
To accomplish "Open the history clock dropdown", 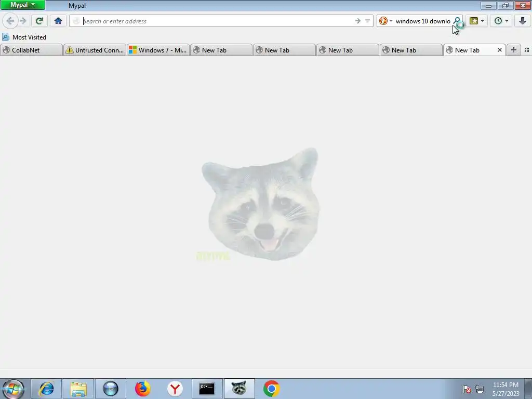I will 501,21.
